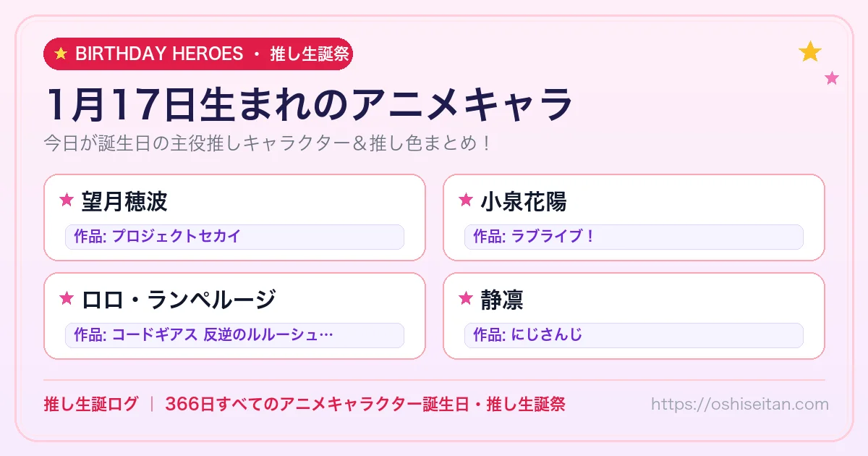868x456 pixels.
Task: Select the BIRTHDAY HEROES 推し生誕祭 badge
Action: point(197,54)
